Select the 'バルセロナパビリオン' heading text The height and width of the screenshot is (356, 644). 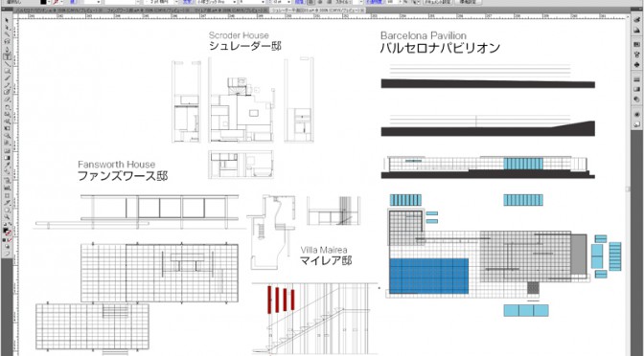(x=440, y=48)
